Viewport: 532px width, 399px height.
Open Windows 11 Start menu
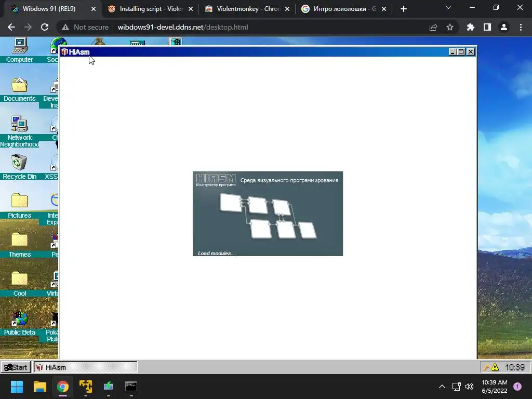point(17,387)
